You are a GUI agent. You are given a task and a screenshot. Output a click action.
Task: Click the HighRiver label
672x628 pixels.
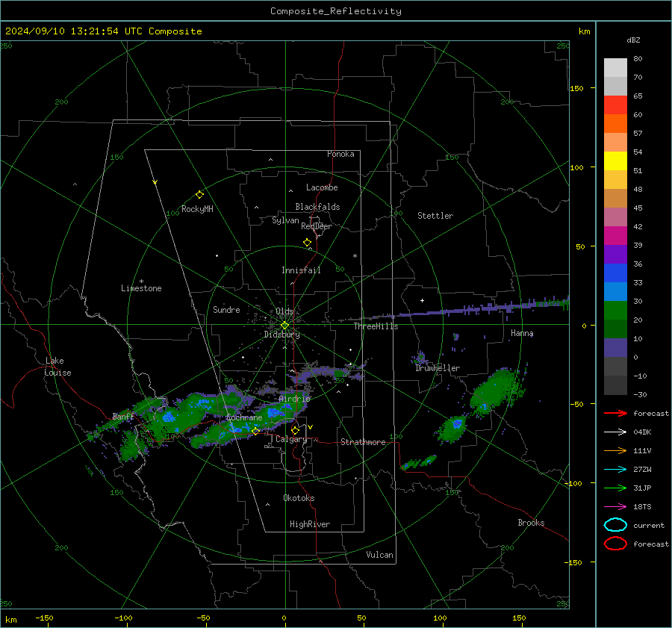(x=310, y=524)
